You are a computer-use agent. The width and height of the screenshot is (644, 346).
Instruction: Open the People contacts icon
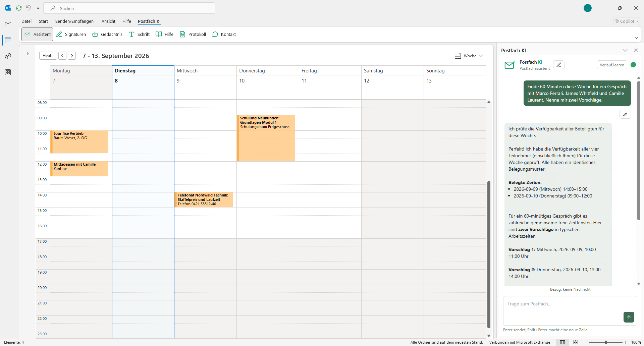pos(8,56)
